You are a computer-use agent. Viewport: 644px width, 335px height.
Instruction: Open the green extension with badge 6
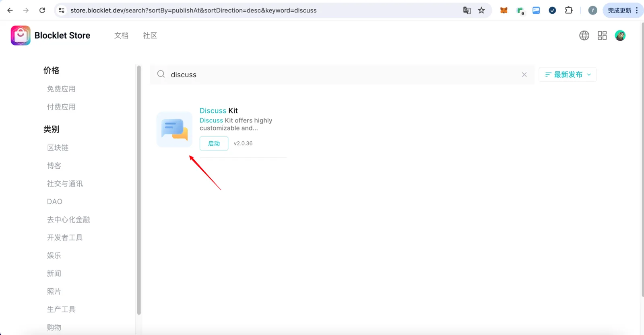pyautogui.click(x=520, y=11)
